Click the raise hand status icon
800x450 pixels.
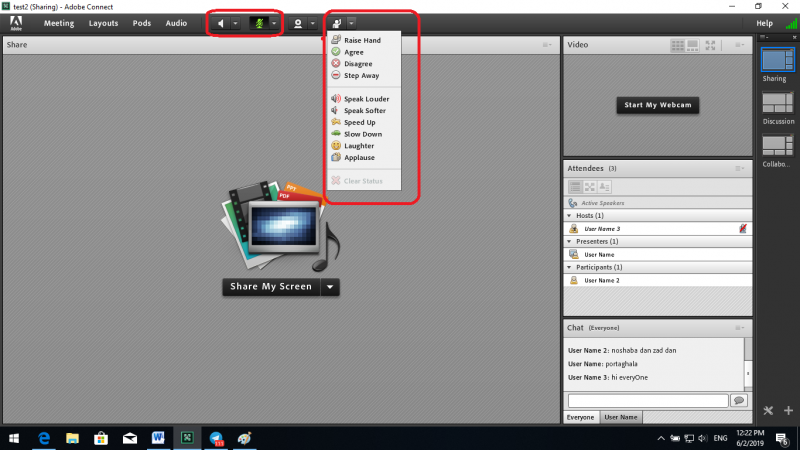click(x=337, y=22)
